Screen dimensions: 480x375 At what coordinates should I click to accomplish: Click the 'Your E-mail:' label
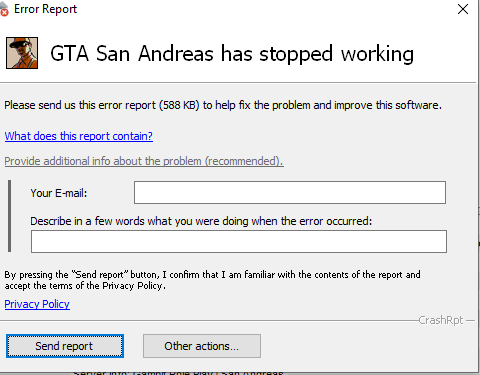pos(59,193)
